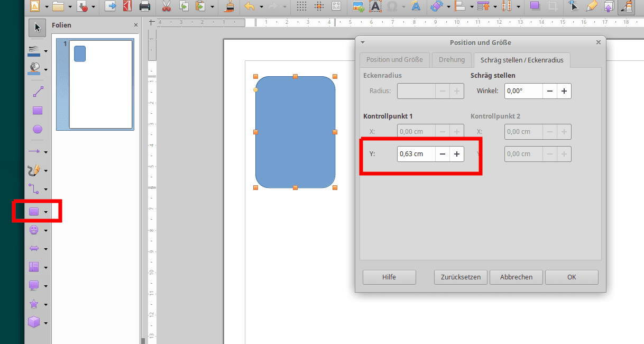Open the Open-file dropdown arrow

(70, 7)
